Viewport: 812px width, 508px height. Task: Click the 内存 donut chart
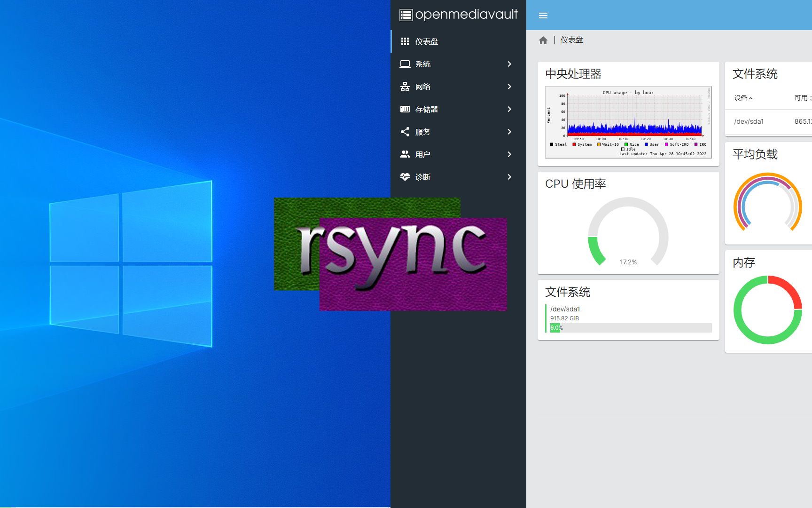click(x=768, y=310)
